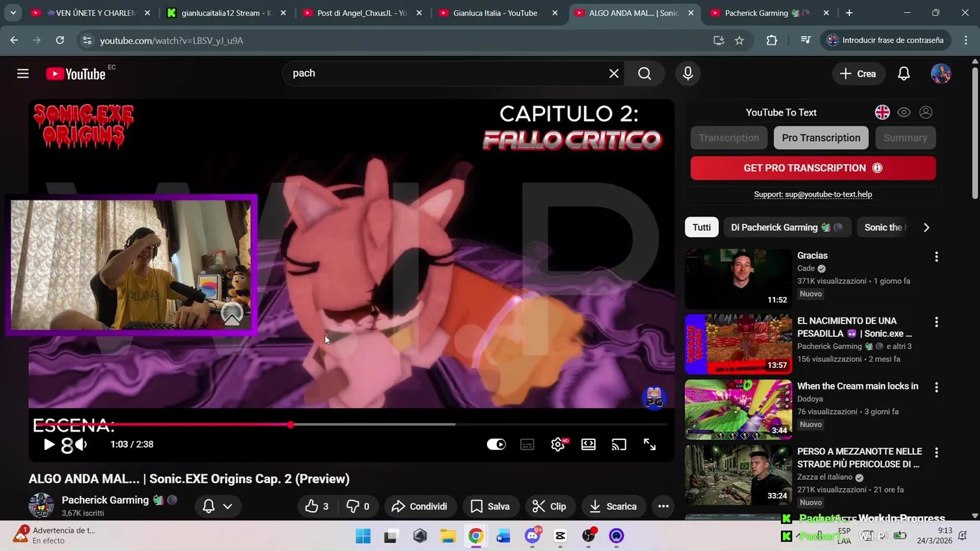Screen dimensions: 980x551
Task: Save the video with Salva
Action: (490, 507)
